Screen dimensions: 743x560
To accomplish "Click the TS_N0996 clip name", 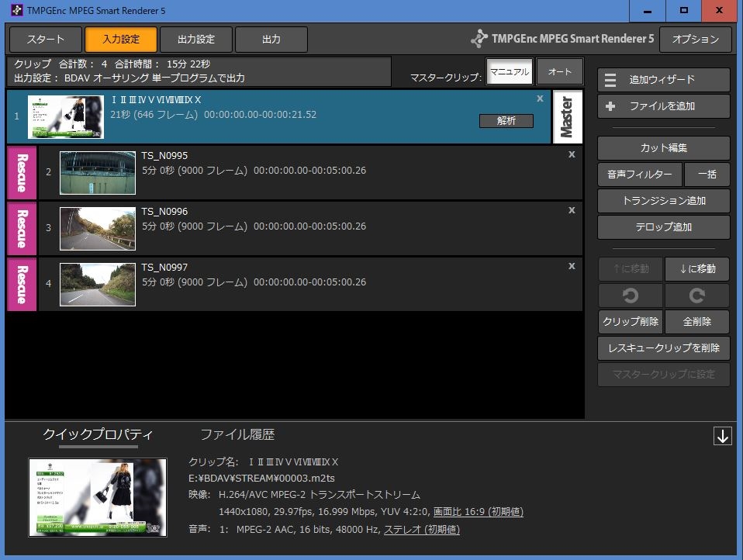I will [x=164, y=212].
